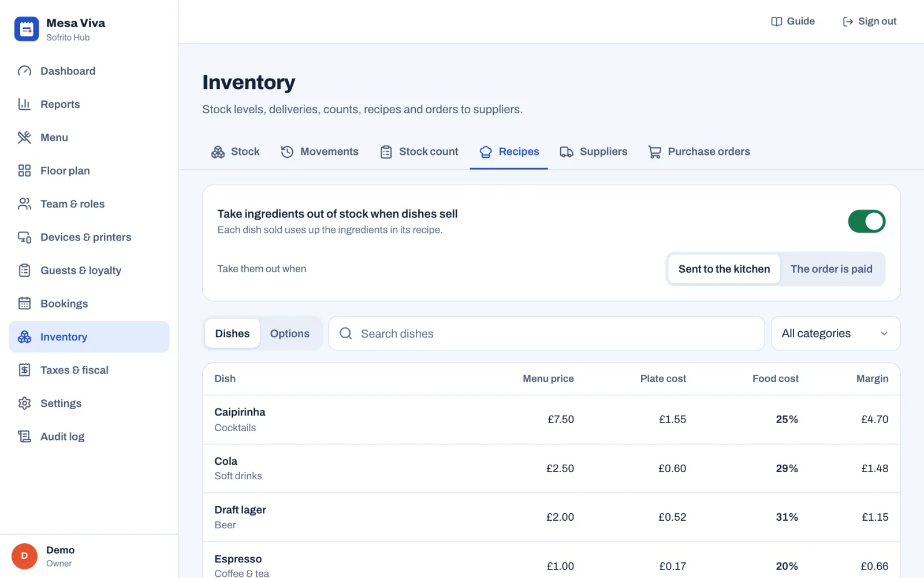
Task: Open the Stock count tab
Action: [419, 152]
